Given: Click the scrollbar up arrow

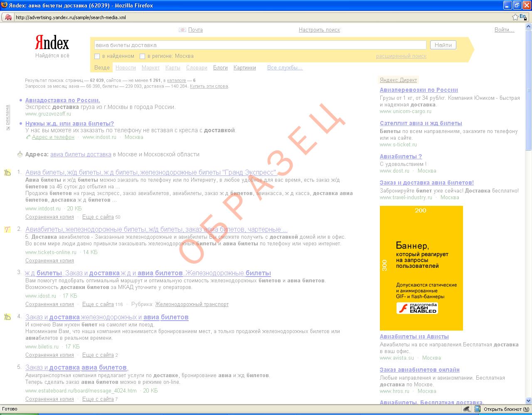Looking at the screenshot, I should point(529,26).
